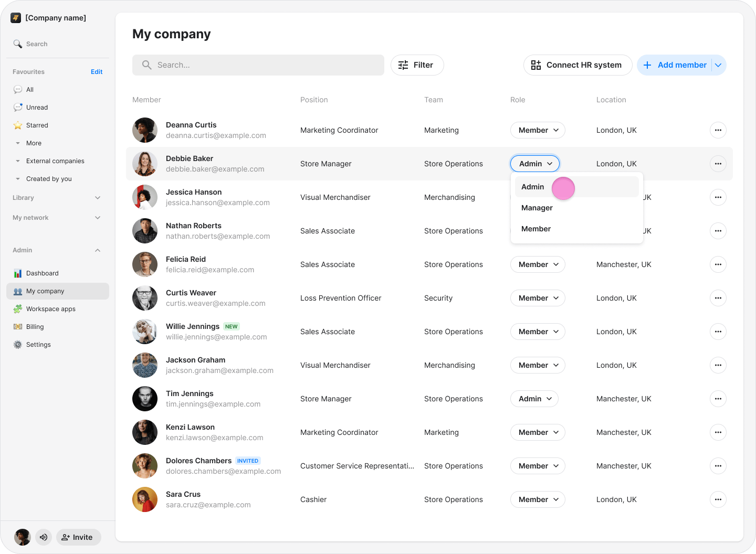Open Settings in the Admin section

pos(58,345)
